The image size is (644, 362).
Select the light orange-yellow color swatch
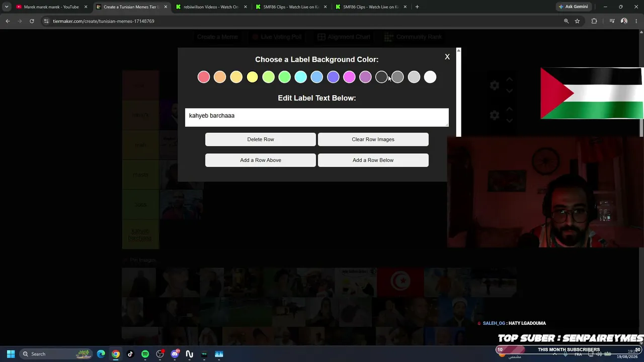point(236,77)
